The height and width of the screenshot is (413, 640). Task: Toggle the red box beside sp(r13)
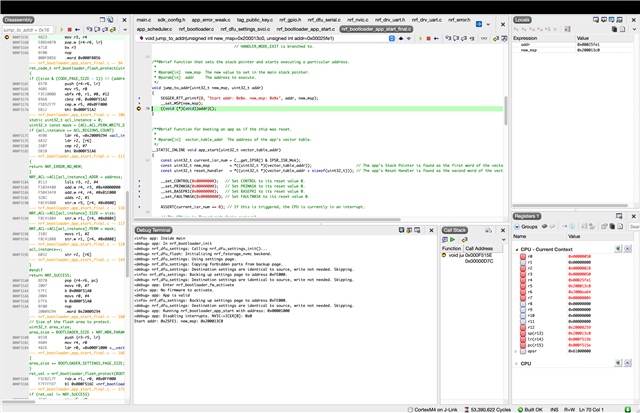tap(523, 333)
